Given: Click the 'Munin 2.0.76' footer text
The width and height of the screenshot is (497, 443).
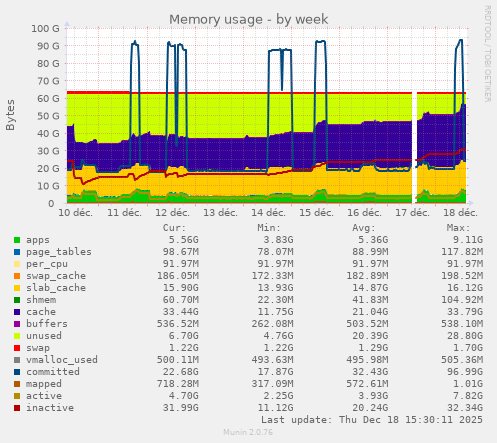Looking at the screenshot, I should (248, 433).
